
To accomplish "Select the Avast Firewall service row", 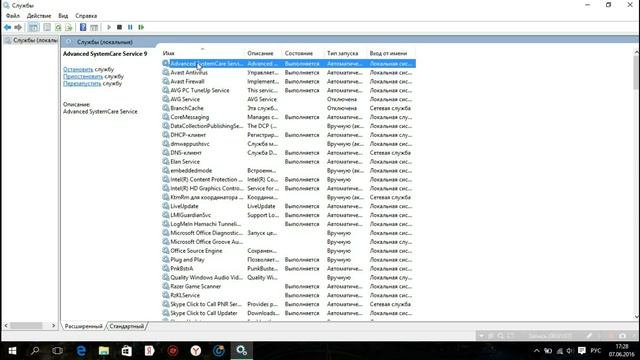I will [289, 82].
